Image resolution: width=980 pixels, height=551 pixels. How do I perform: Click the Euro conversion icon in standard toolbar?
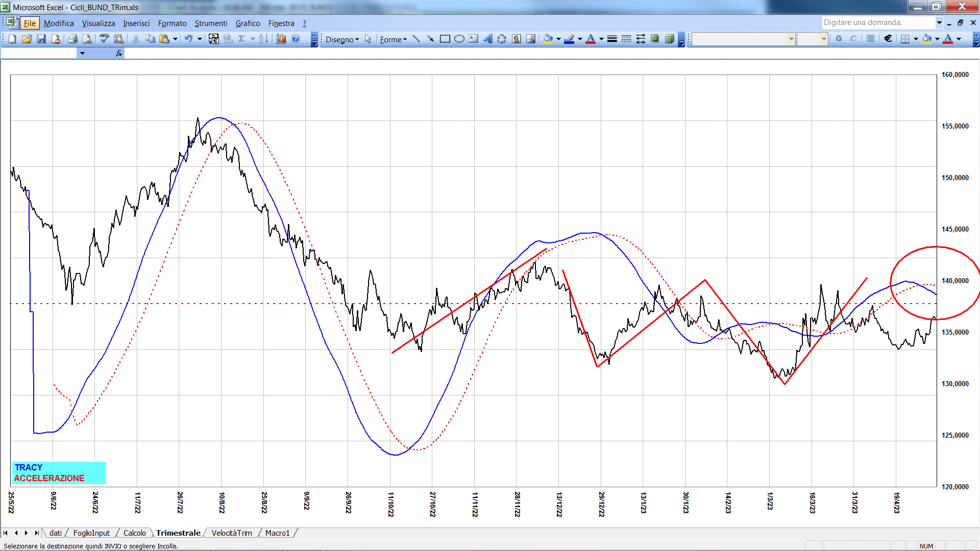214,39
